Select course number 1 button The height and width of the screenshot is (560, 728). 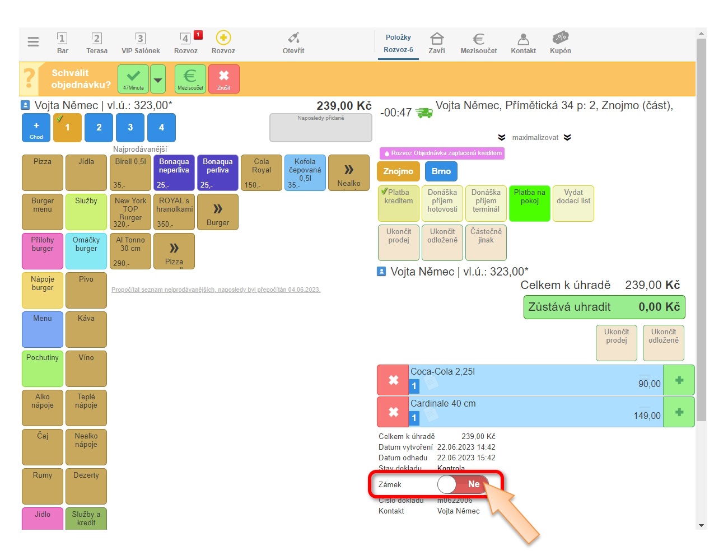[x=67, y=128]
